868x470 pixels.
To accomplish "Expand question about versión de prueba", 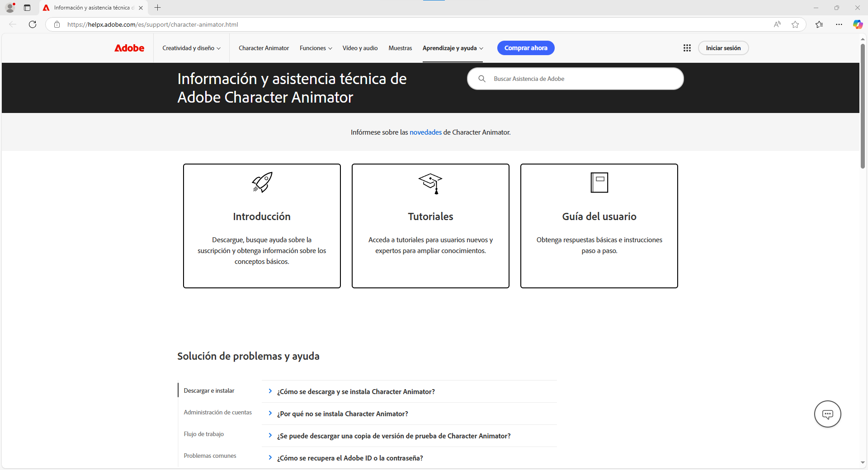I will [x=409, y=436].
